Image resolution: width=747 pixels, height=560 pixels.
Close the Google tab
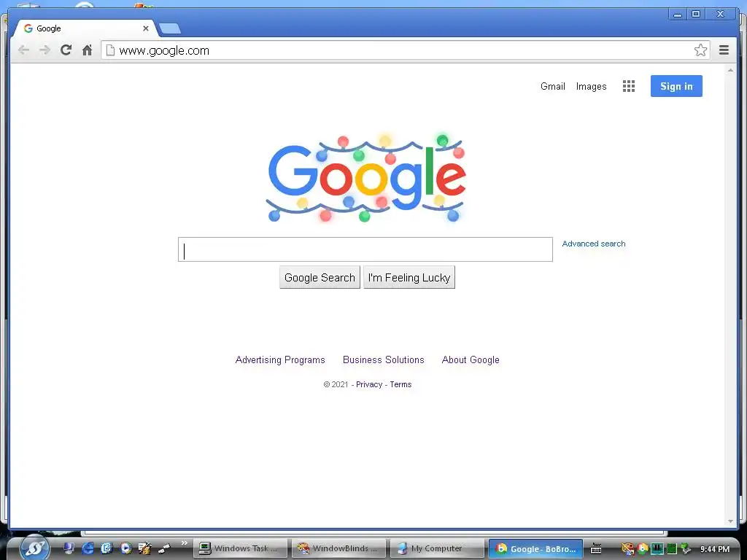(x=146, y=28)
